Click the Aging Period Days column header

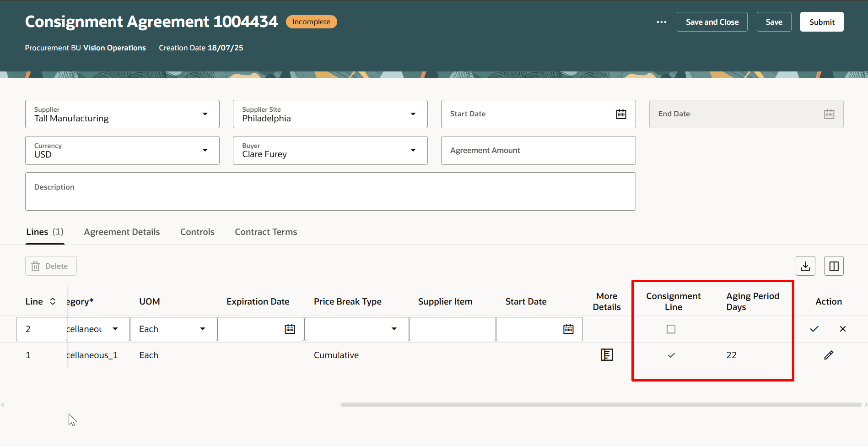(x=753, y=301)
